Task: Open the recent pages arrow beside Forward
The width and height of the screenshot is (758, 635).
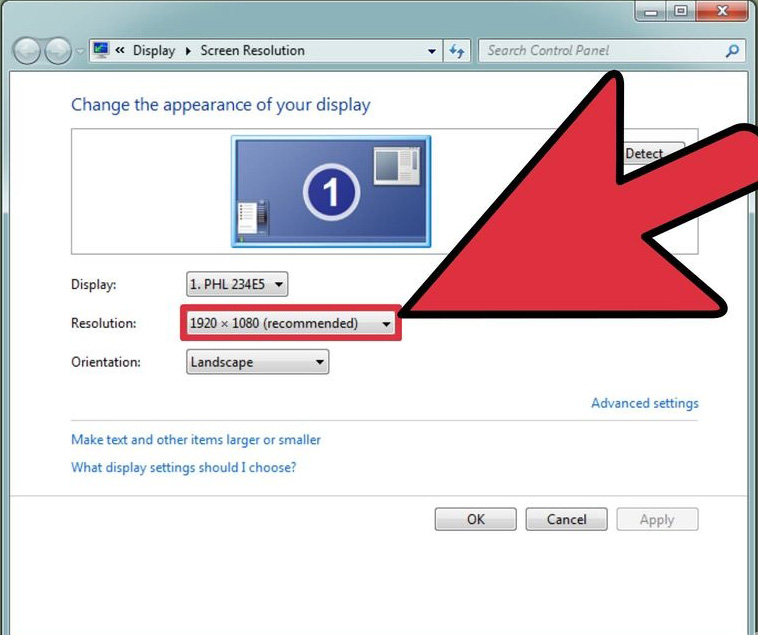Action: [79, 52]
